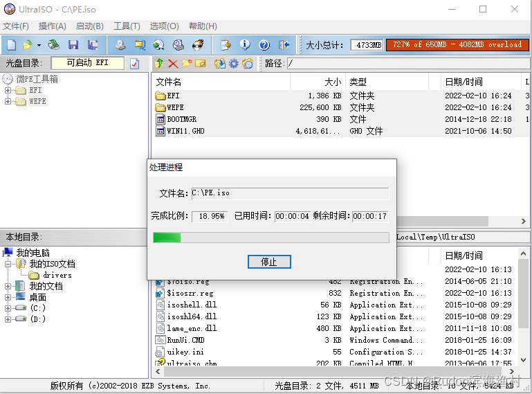Click the blue Info icon
This screenshot has height=394, width=532.
tap(245, 45)
